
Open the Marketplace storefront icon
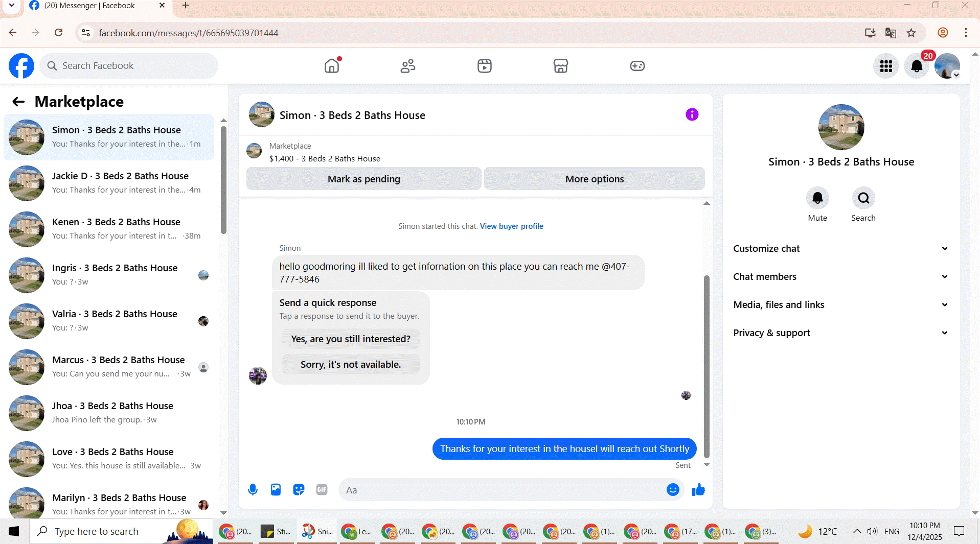(561, 65)
